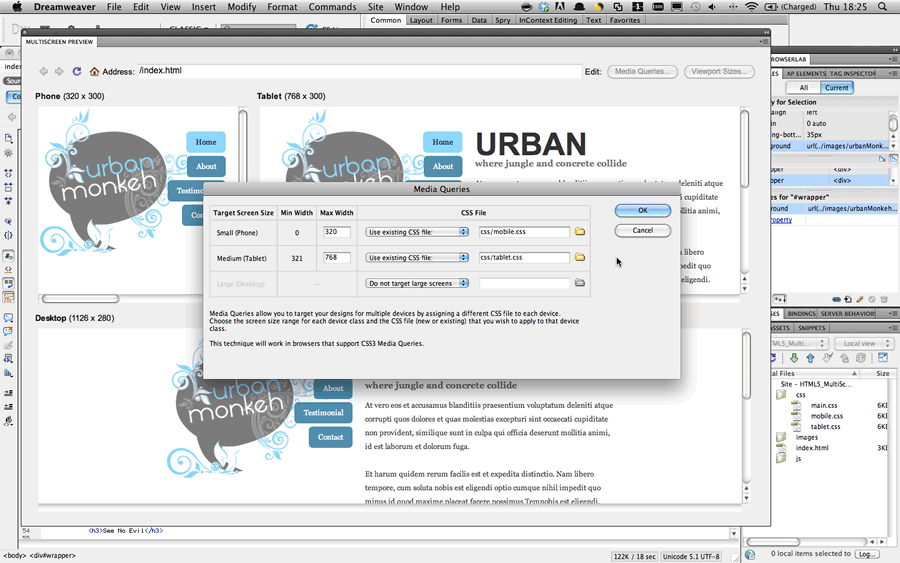Click the volume icon in the menu bar
Viewport: 900px width, 563px height.
pos(712,7)
